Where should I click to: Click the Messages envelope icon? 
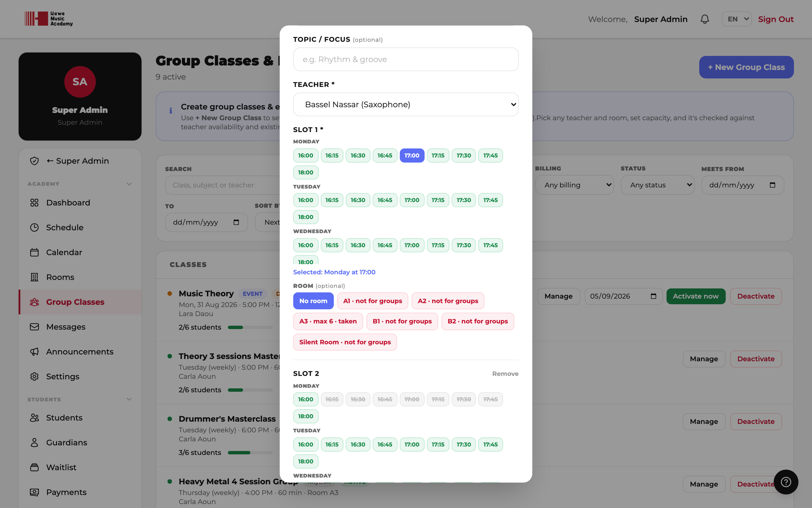34,327
